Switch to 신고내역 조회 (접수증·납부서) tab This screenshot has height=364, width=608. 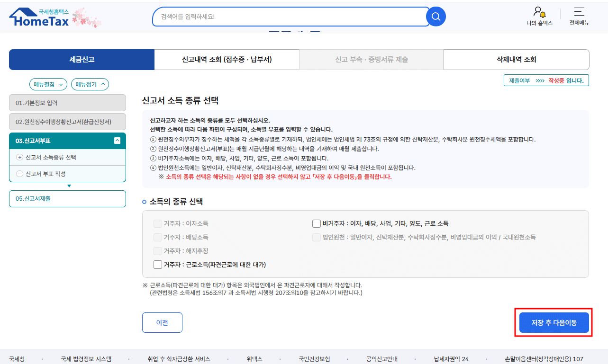(227, 59)
